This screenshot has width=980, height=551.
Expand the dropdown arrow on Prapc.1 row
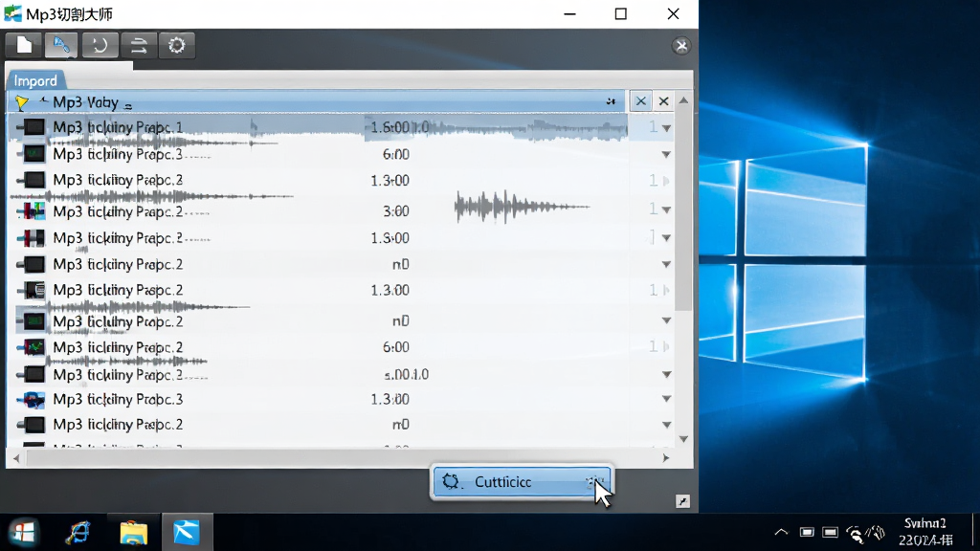tap(666, 128)
